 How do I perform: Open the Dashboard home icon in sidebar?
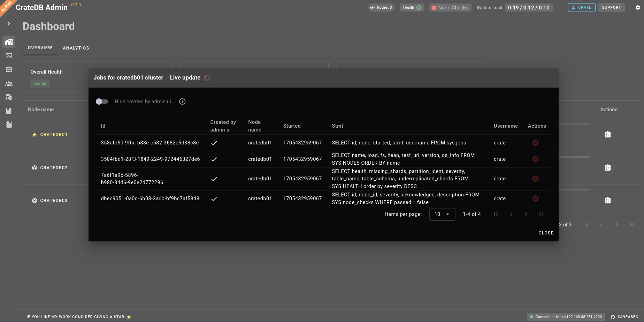point(9,42)
